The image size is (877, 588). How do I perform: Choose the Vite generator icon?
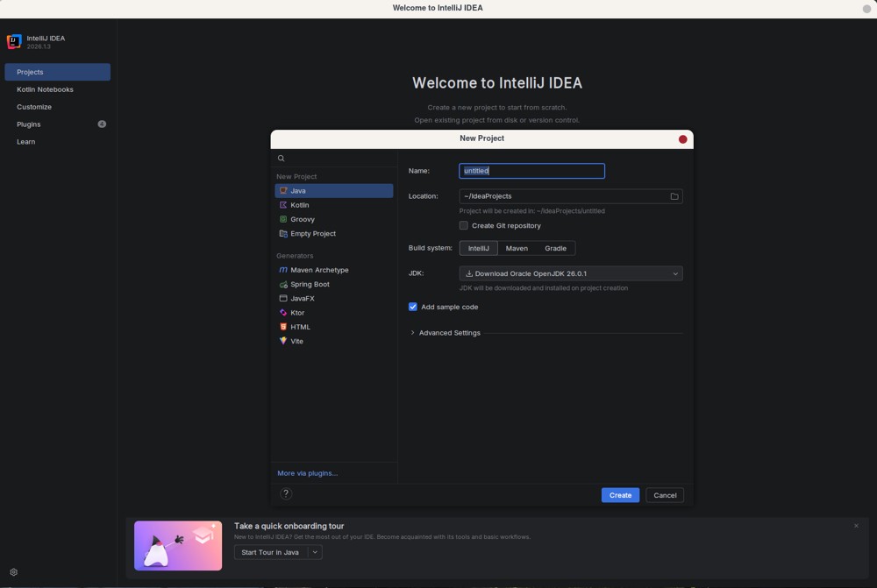coord(283,341)
